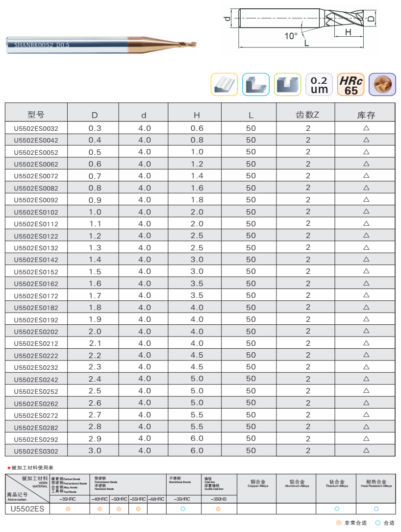Click the 齿数Z column header
The height and width of the screenshot is (532, 401).
[x=307, y=115]
